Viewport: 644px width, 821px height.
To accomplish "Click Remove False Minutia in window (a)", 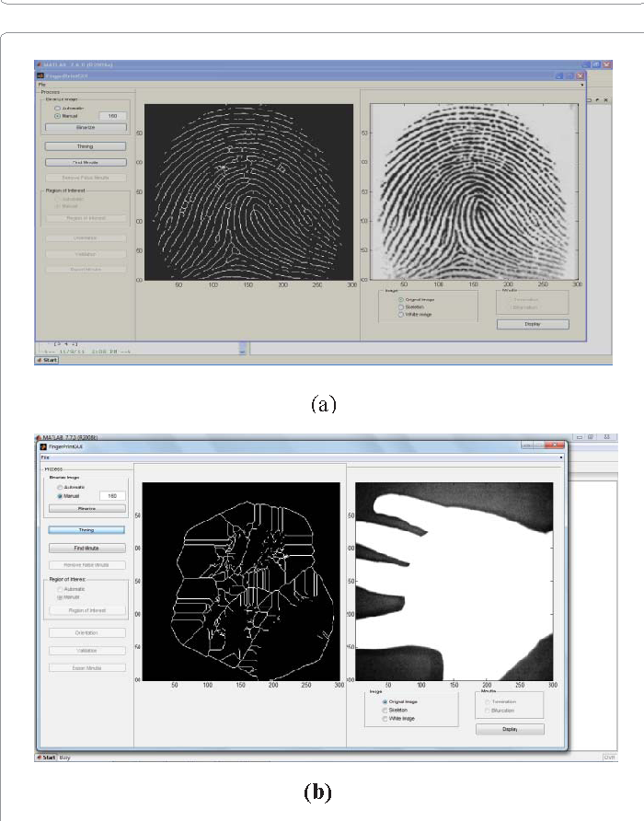I will point(86,178).
